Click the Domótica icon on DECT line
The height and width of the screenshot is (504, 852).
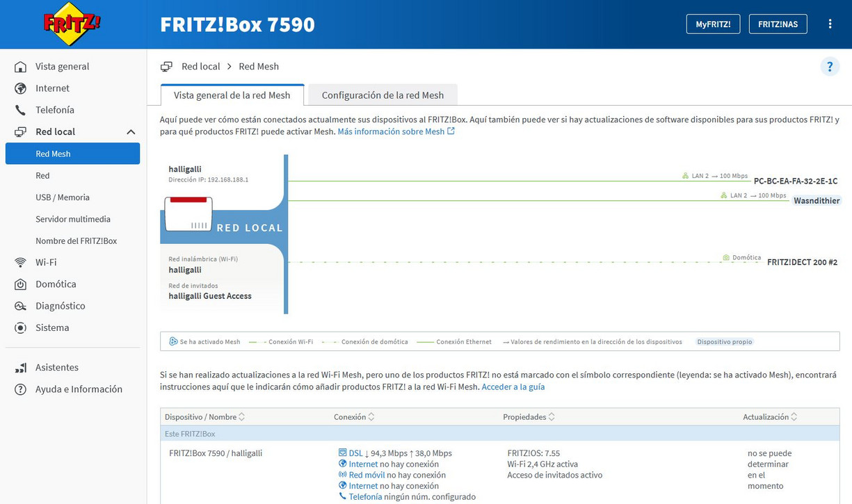pos(726,257)
